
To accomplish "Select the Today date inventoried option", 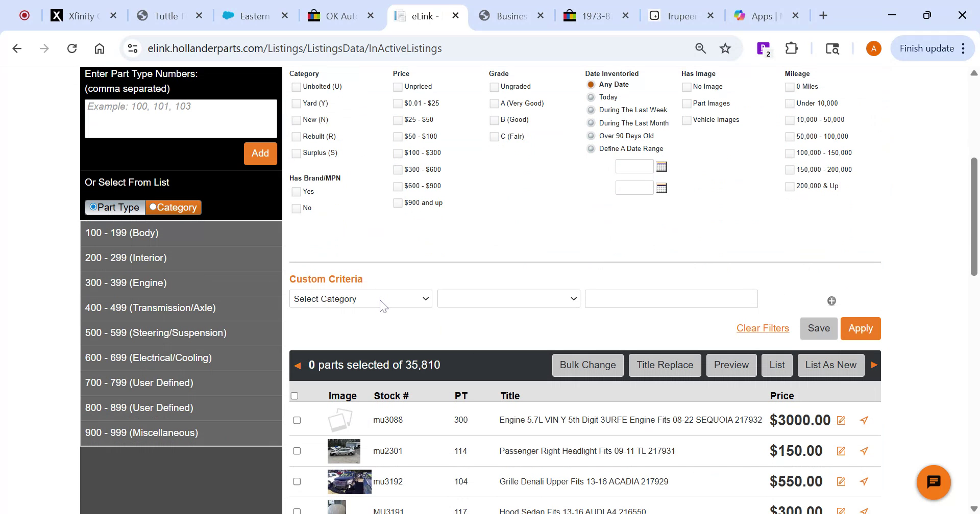I will pyautogui.click(x=591, y=97).
